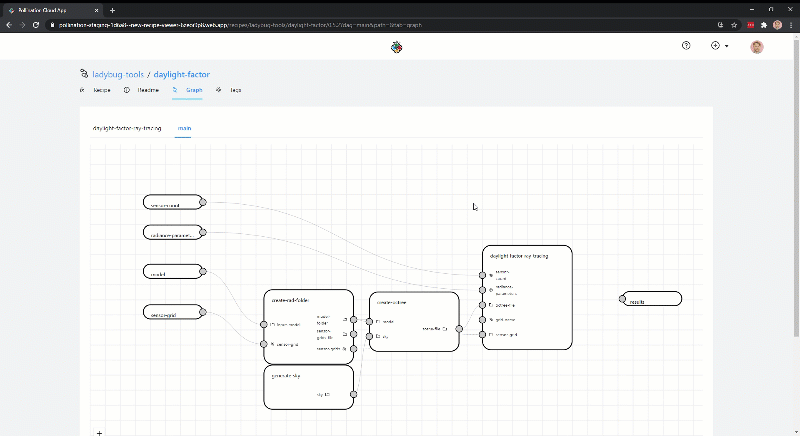Open a new browser tab

pos(112,10)
